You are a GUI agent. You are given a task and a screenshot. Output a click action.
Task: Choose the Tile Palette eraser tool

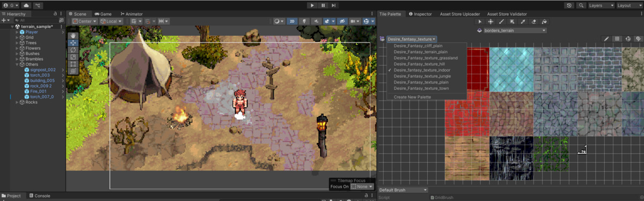click(533, 21)
